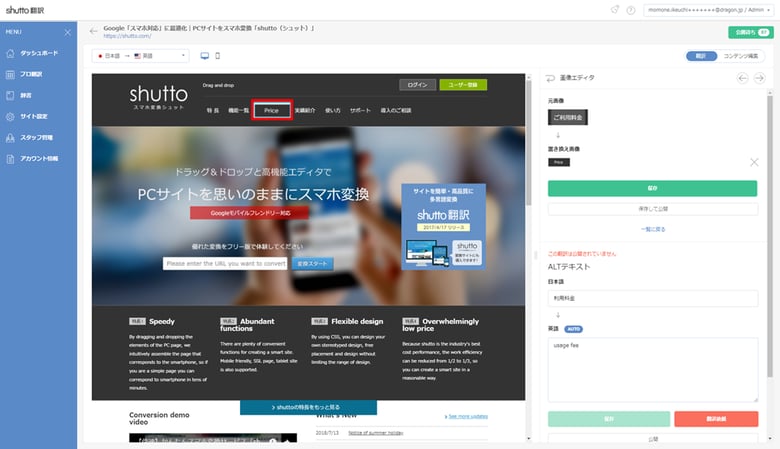Click the ログイン button in the preview
Screen dimensions: 780x449
pyautogui.click(x=417, y=85)
